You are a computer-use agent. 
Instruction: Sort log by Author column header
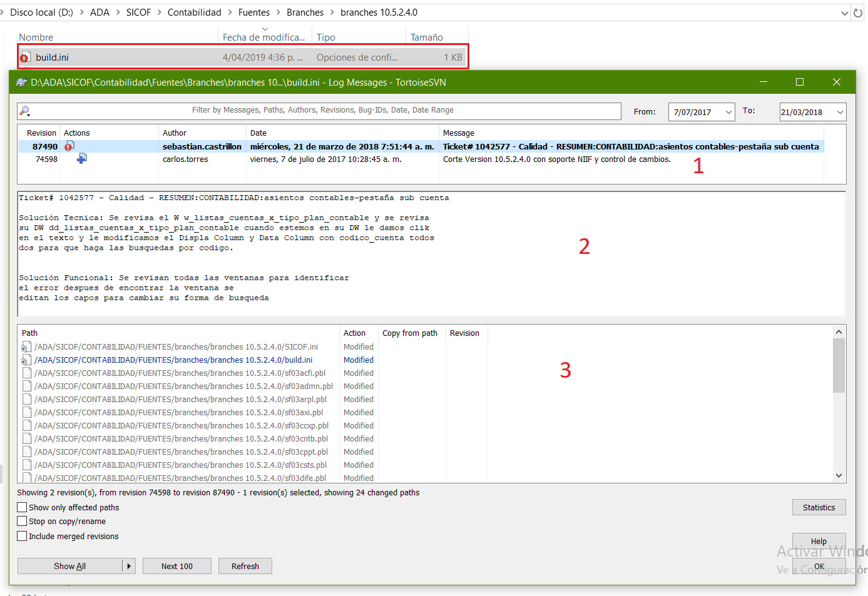click(175, 133)
